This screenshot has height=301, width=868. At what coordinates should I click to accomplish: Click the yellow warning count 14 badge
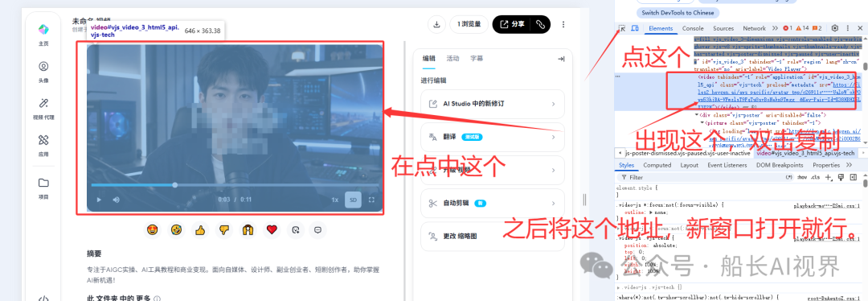[802, 28]
